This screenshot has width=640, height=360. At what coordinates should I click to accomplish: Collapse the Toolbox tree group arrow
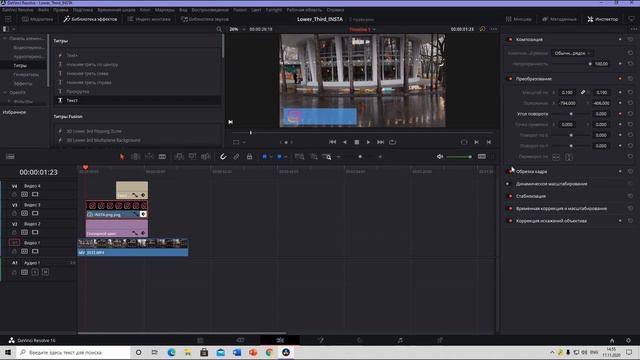pyautogui.click(x=5, y=38)
